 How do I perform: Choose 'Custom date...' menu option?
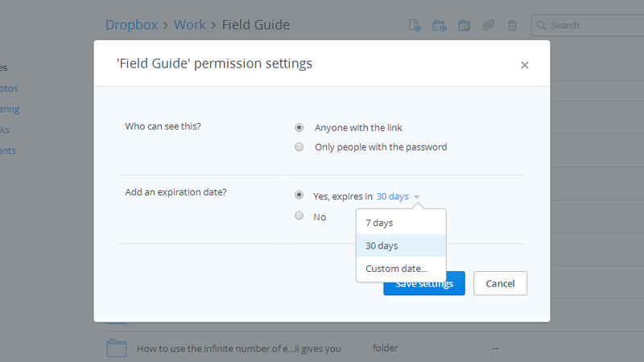[x=401, y=269]
